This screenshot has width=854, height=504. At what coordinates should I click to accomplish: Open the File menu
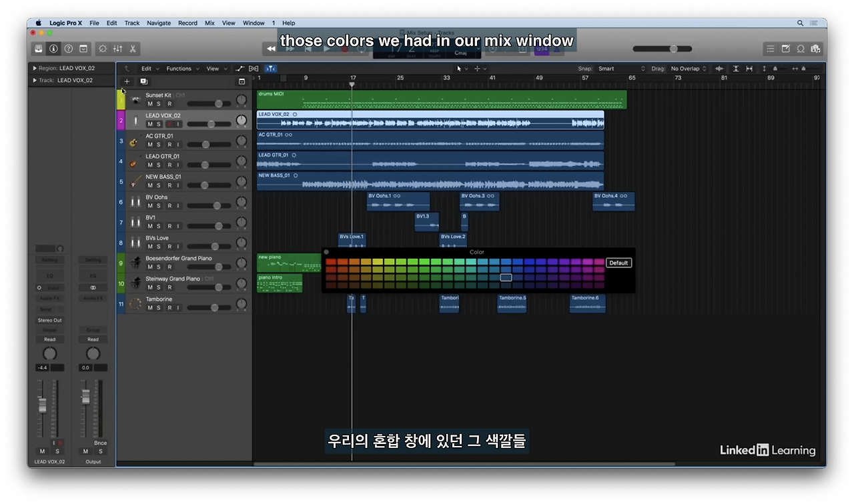click(94, 23)
